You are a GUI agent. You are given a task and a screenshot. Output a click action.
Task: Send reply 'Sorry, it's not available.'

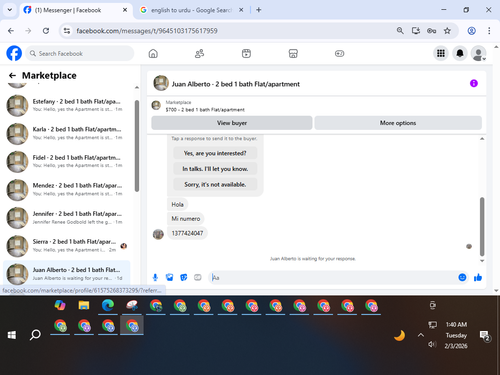[215, 184]
